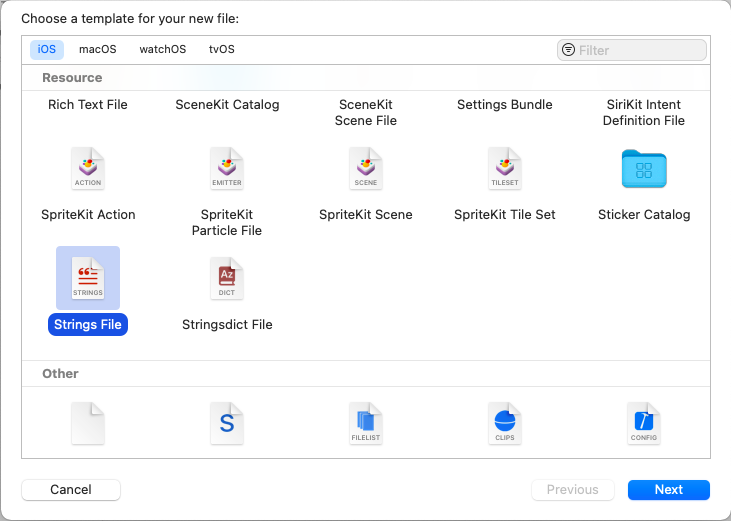Choose the blue S shell script icon
The width and height of the screenshot is (731, 521).
coord(227,423)
